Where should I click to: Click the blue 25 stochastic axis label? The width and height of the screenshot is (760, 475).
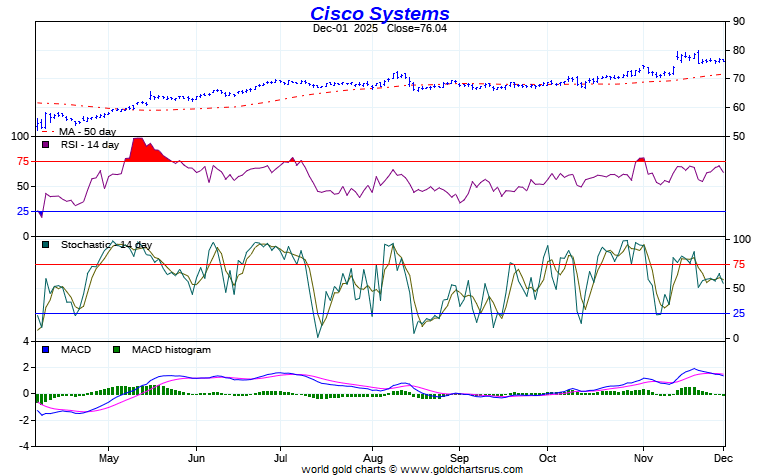[739, 314]
